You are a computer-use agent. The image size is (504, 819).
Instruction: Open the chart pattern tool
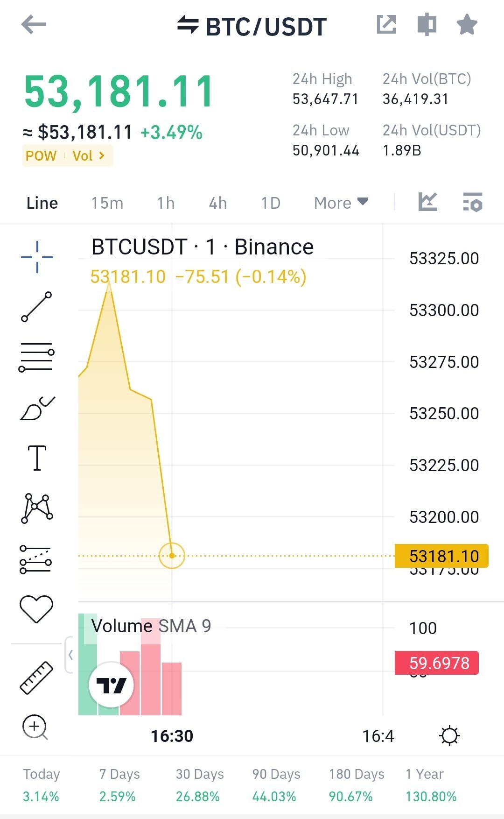coord(37,508)
